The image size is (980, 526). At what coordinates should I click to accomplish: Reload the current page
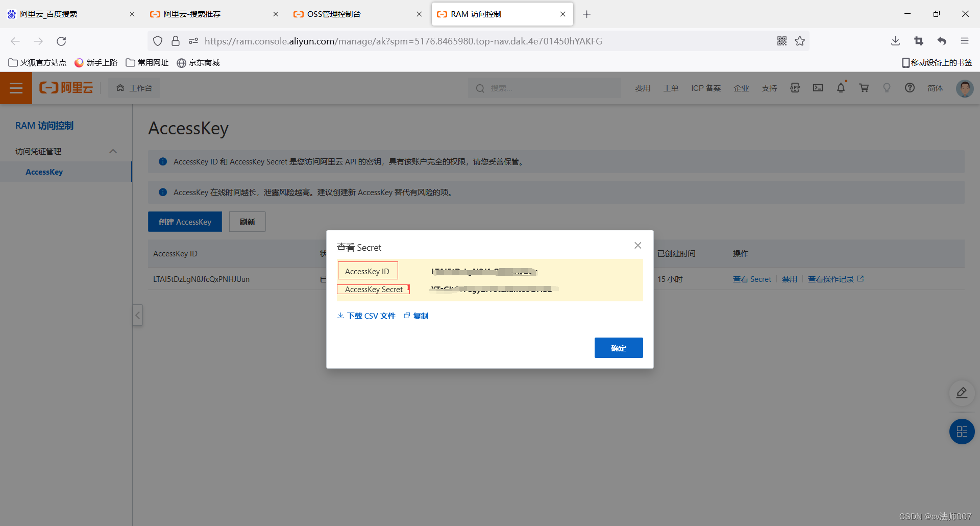pyautogui.click(x=61, y=41)
